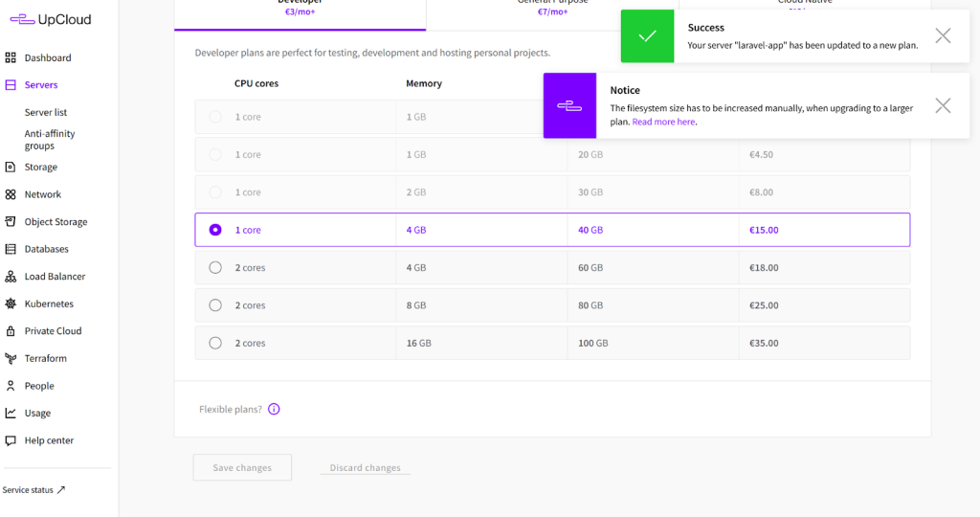Open Anti-affinity groups submenu item
The image size is (980, 517).
tap(50, 140)
